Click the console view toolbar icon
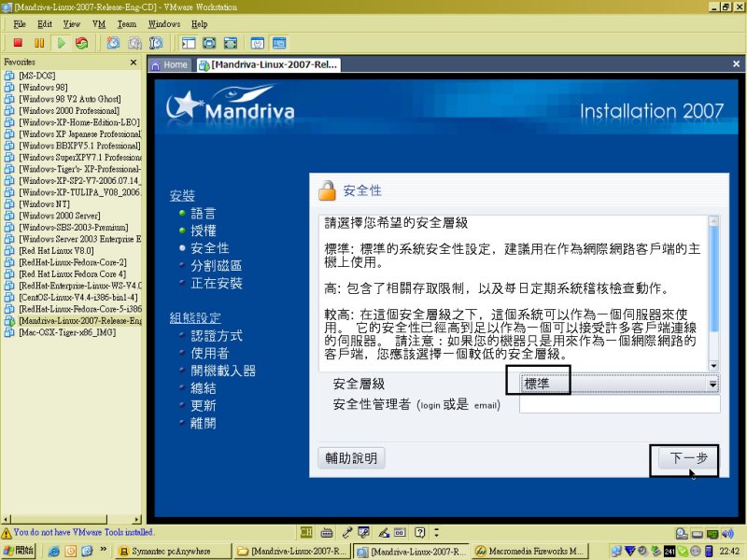This screenshot has width=747, height=560. pos(279,43)
